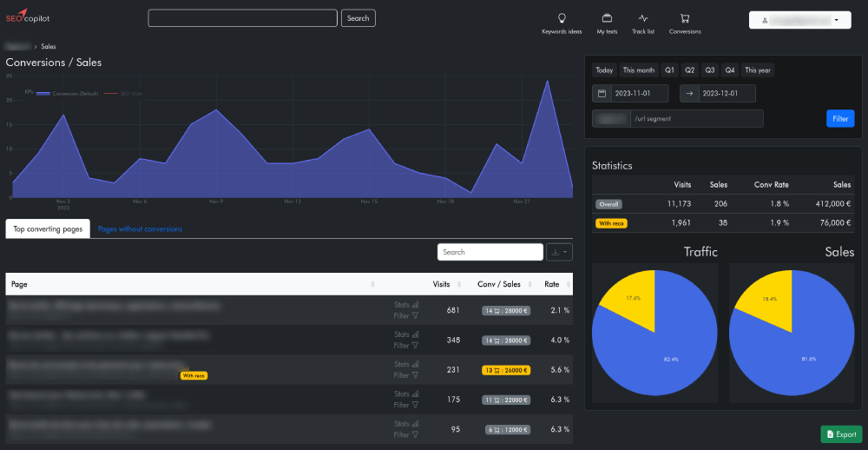Open the user account dropdown
868x450 pixels.
tap(799, 19)
